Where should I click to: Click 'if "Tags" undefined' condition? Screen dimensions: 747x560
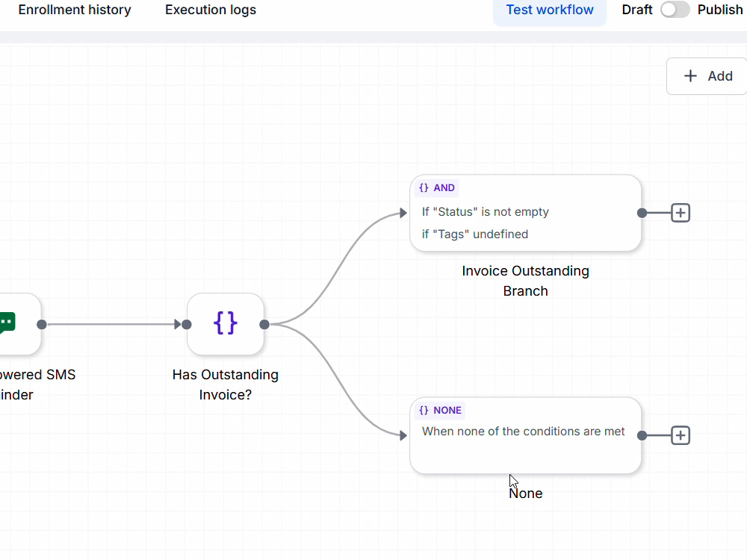tap(475, 234)
